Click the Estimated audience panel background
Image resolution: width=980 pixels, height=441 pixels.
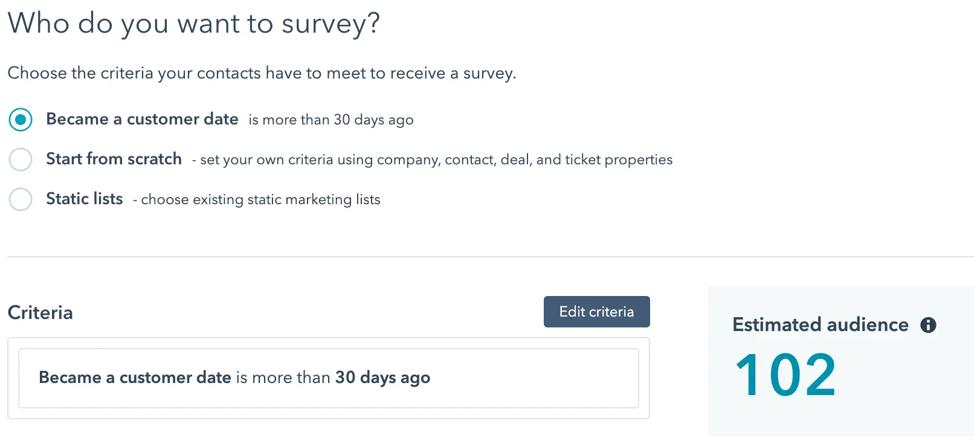tap(840, 417)
